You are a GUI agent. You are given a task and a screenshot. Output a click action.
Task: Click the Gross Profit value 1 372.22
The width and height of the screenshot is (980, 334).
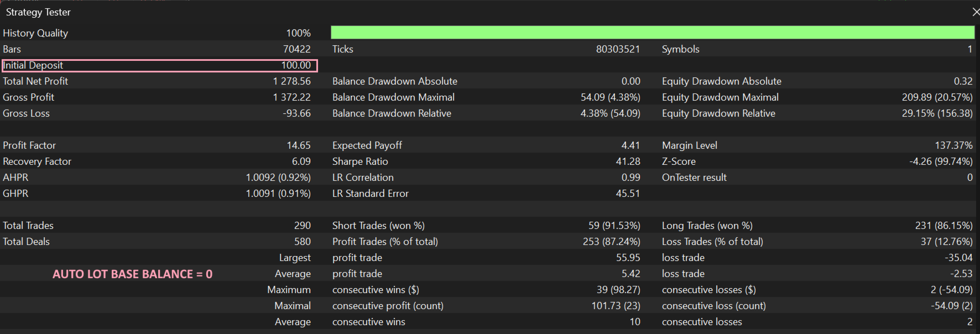291,97
